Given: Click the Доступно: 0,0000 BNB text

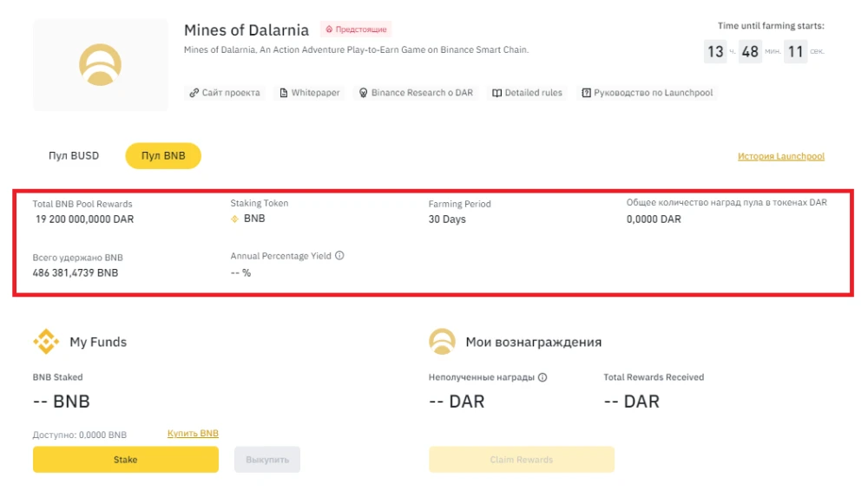Looking at the screenshot, I should click(x=80, y=435).
